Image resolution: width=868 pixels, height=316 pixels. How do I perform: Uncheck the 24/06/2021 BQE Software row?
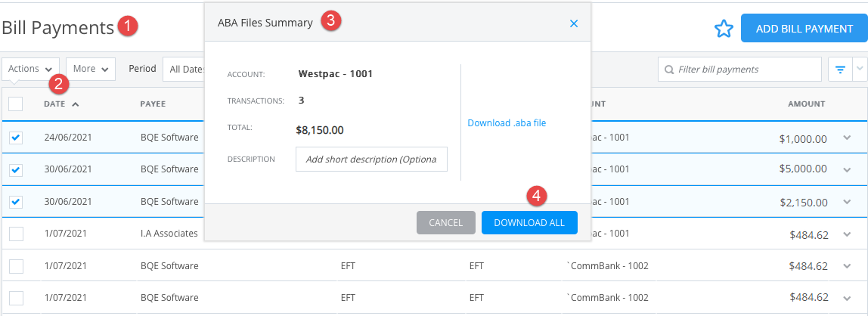[x=17, y=138]
